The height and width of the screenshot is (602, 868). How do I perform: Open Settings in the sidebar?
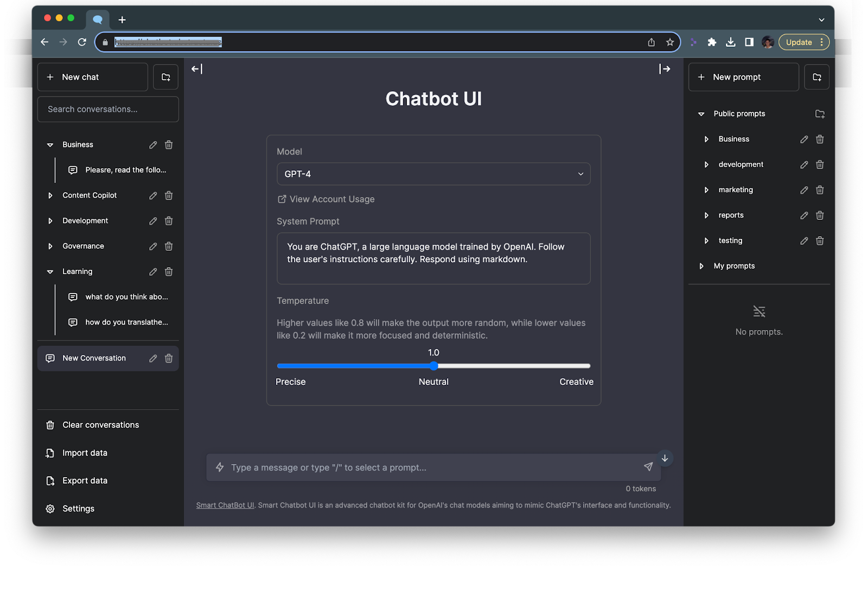click(108, 509)
